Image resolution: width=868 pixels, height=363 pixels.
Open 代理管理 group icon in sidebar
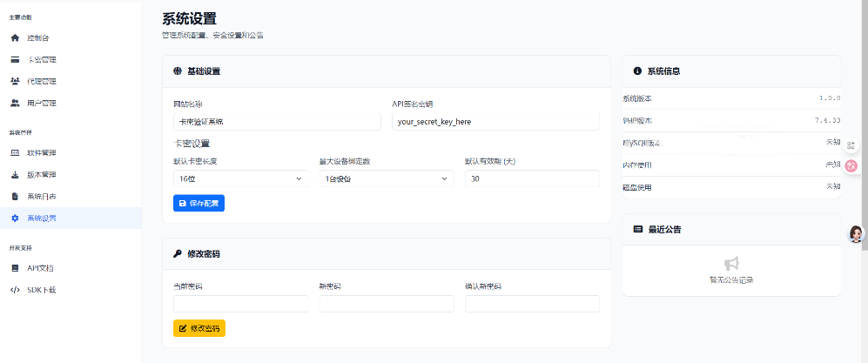click(x=15, y=82)
